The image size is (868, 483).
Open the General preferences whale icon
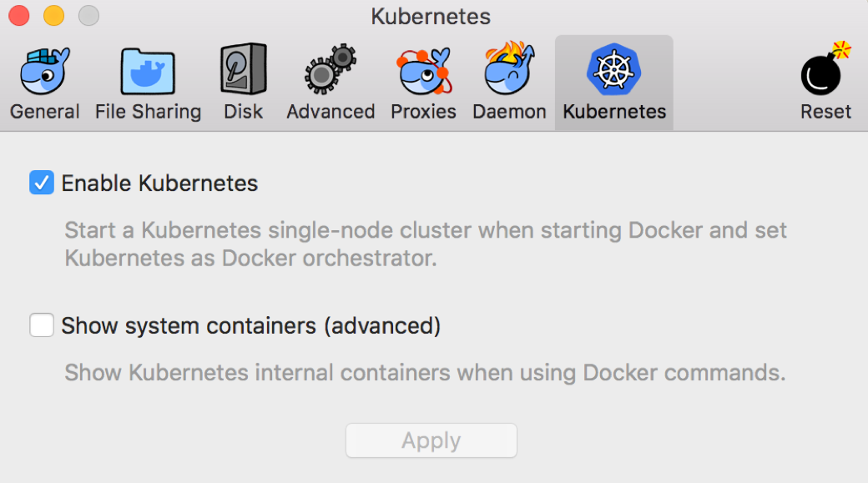click(x=45, y=72)
